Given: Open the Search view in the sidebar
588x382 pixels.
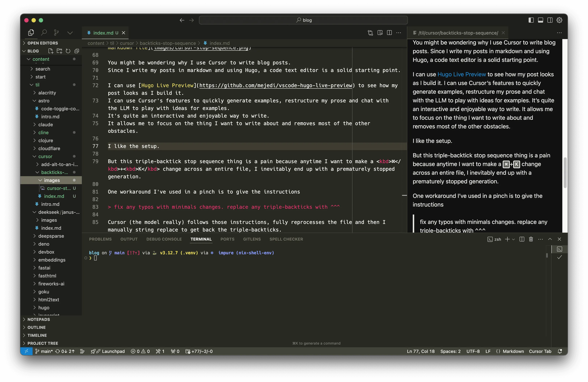Looking at the screenshot, I should click(x=44, y=32).
